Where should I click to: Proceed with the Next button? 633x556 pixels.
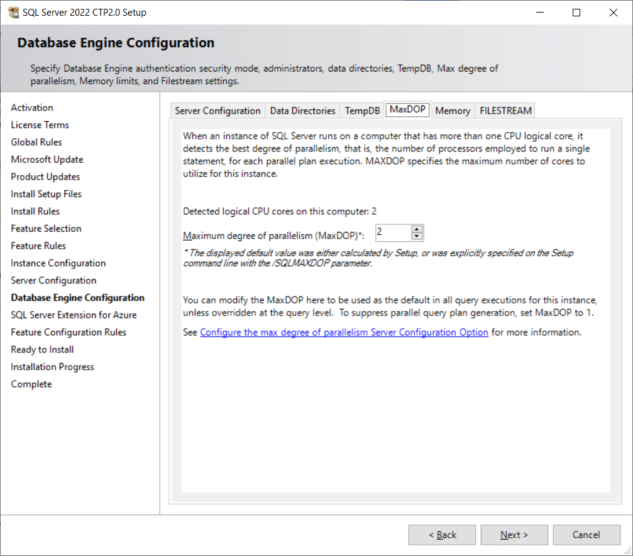[514, 535]
